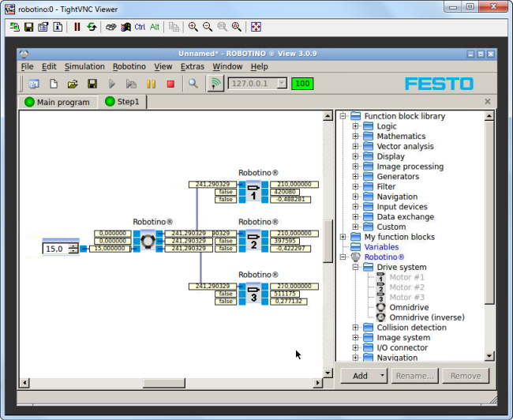This screenshot has height=420, width=513.
Task: Click the new document icon
Action: pyautogui.click(x=54, y=84)
